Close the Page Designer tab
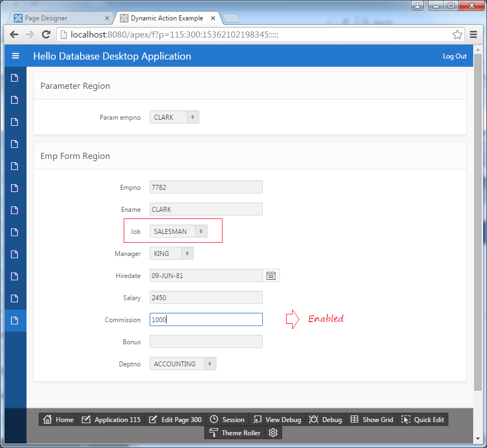 107,18
